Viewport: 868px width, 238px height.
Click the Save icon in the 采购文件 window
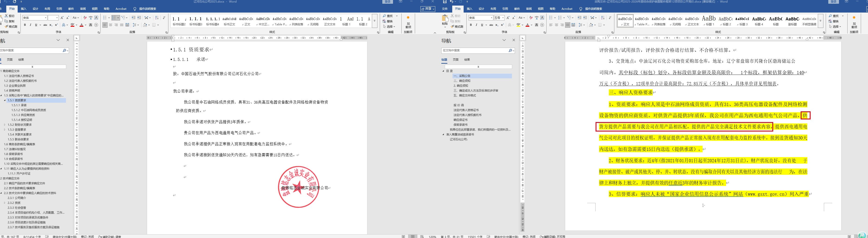coord(445,2)
